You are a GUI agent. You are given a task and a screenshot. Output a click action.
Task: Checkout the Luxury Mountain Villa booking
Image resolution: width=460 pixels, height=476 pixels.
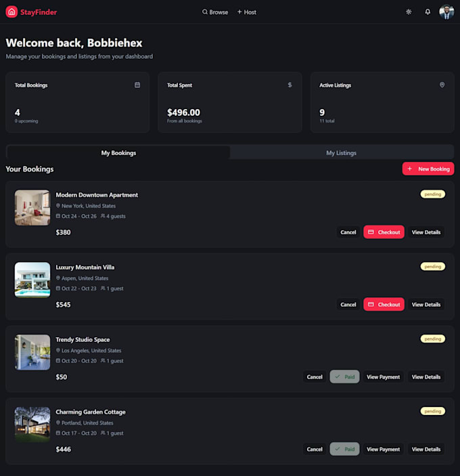pos(384,305)
